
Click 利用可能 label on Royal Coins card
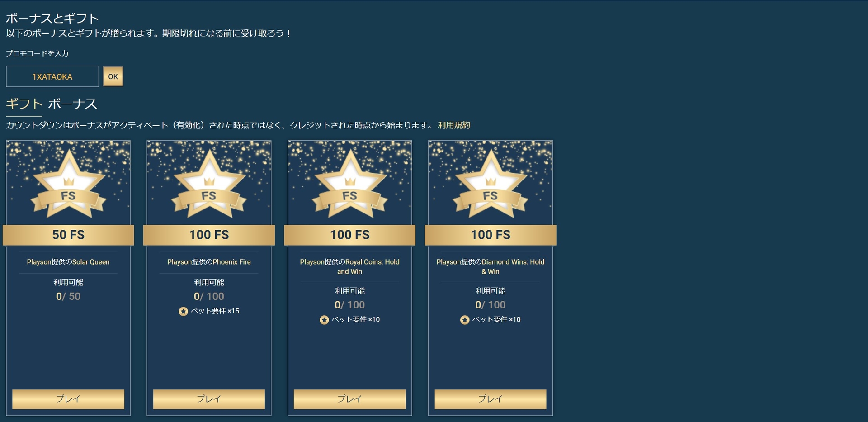pyautogui.click(x=350, y=291)
